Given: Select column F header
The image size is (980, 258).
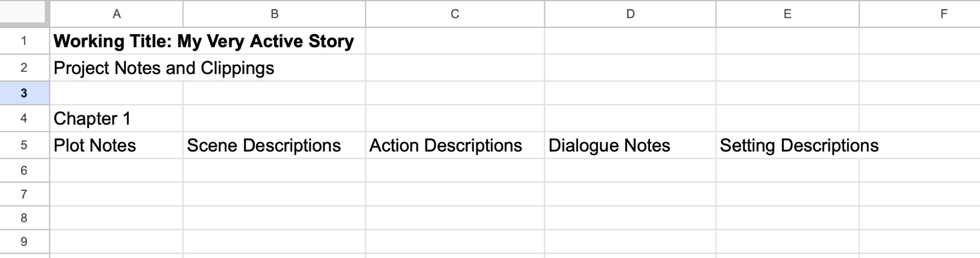Looking at the screenshot, I should [x=943, y=14].
